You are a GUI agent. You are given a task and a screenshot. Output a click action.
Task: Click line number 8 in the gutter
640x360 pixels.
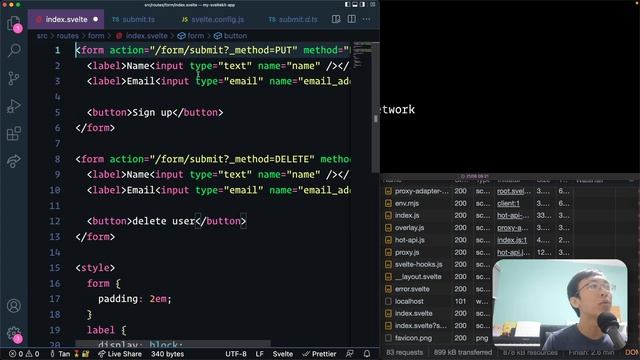[57, 159]
